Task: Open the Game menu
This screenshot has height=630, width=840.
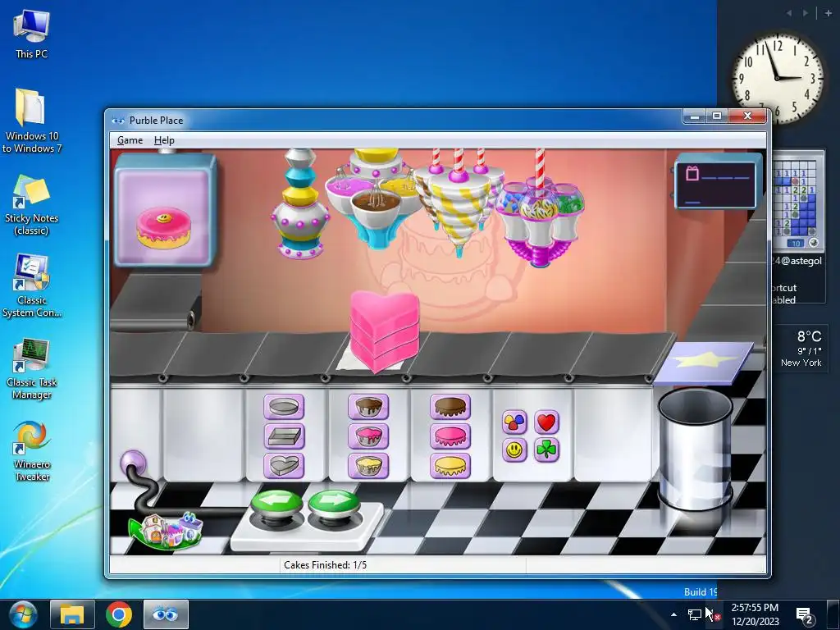Action: coord(130,140)
